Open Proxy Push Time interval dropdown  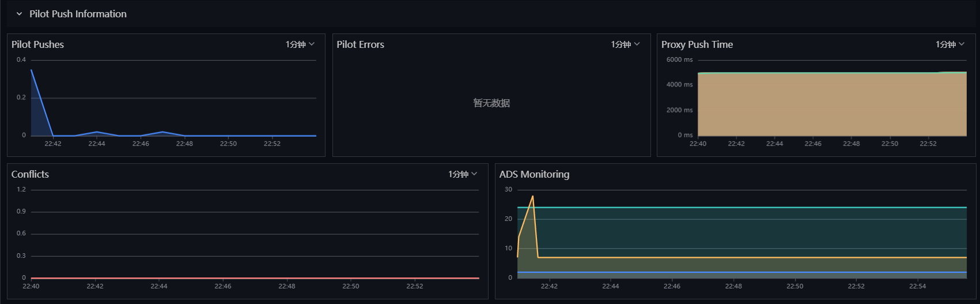pyautogui.click(x=950, y=44)
